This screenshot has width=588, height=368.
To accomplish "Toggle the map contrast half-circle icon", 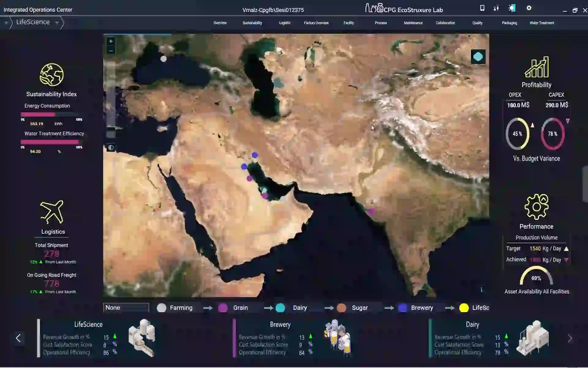I will pyautogui.click(x=111, y=148).
